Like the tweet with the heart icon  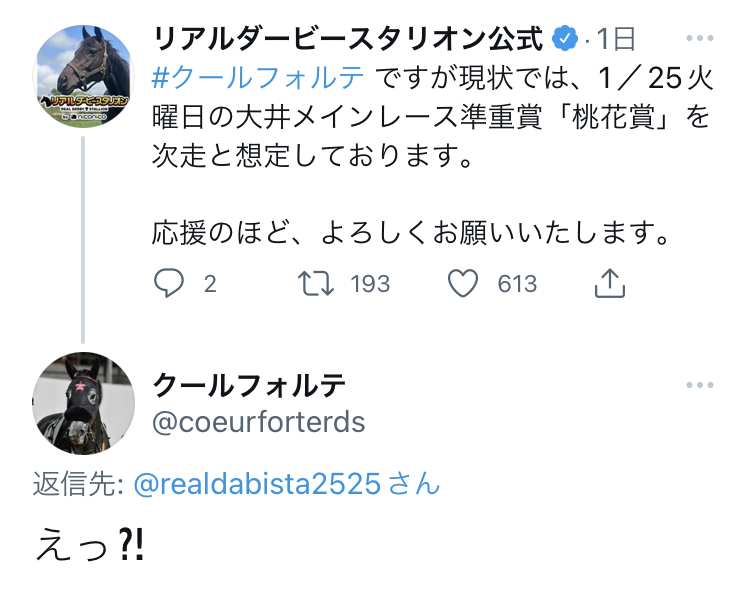pos(462,284)
